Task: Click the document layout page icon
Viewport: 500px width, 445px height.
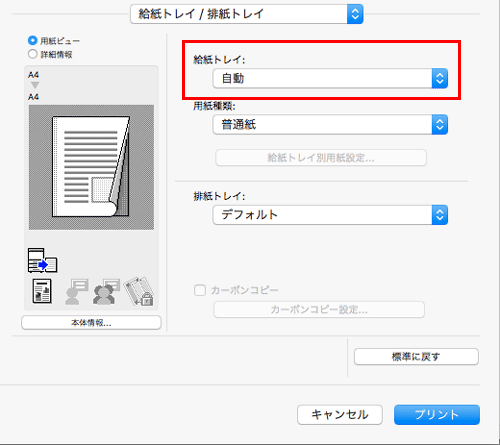Action: (42, 291)
